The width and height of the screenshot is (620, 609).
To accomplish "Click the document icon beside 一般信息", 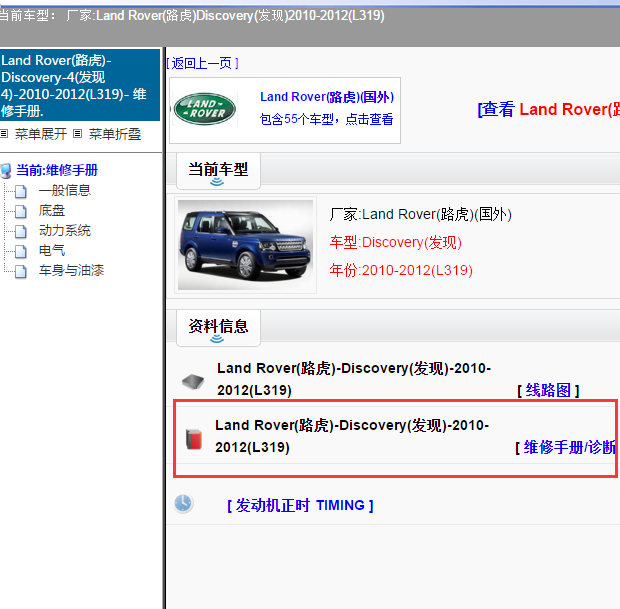I will point(21,191).
